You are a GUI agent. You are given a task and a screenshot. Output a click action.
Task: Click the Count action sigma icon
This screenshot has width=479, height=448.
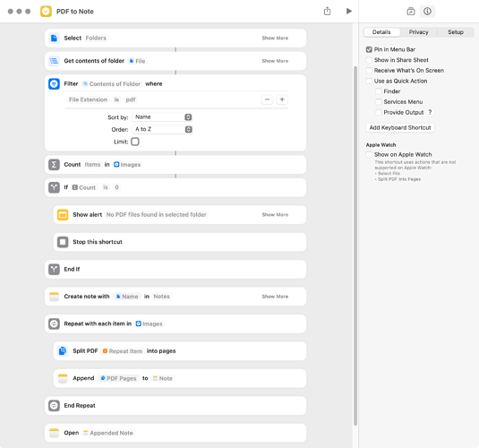[54, 165]
